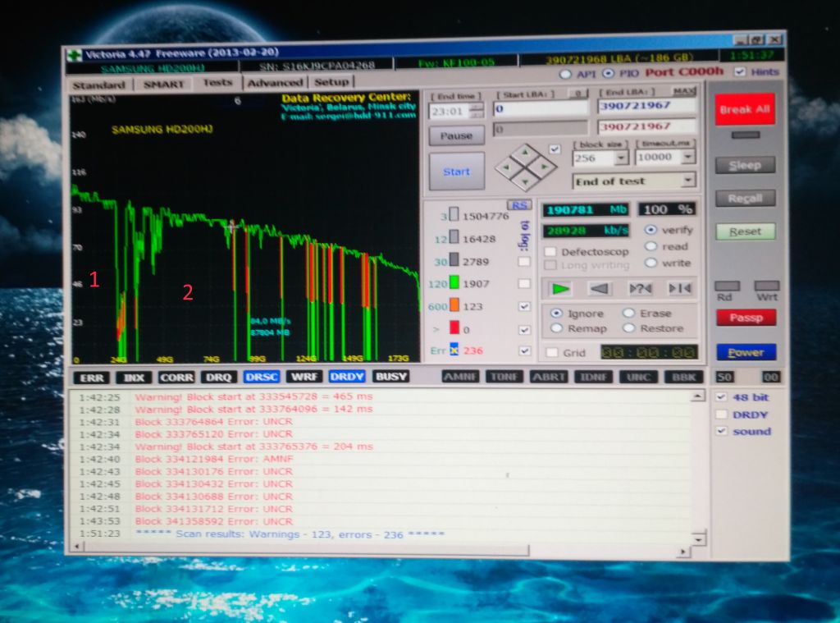
Task: Choose the Erase option
Action: coord(629,313)
